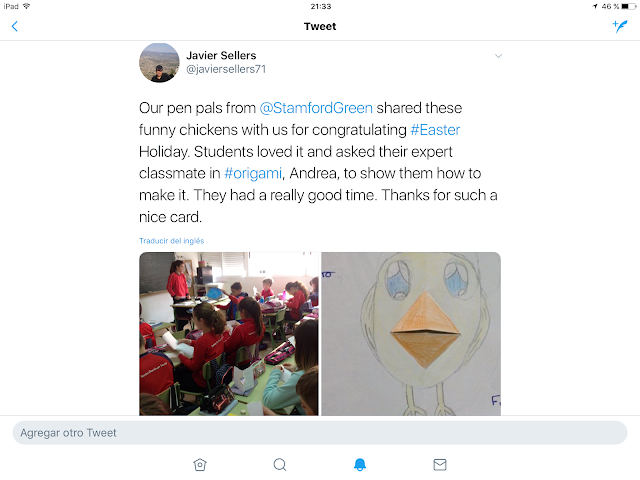Go back using the left arrow

tap(15, 27)
